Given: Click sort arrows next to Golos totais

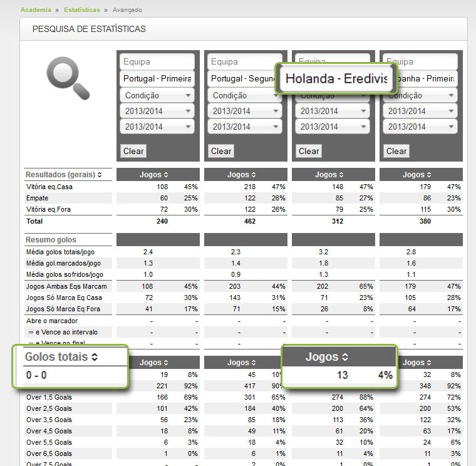Looking at the screenshot, I should (95, 357).
